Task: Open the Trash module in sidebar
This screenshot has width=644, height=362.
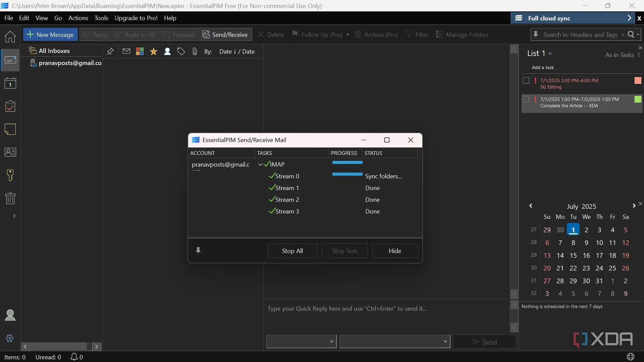Action: click(x=10, y=198)
